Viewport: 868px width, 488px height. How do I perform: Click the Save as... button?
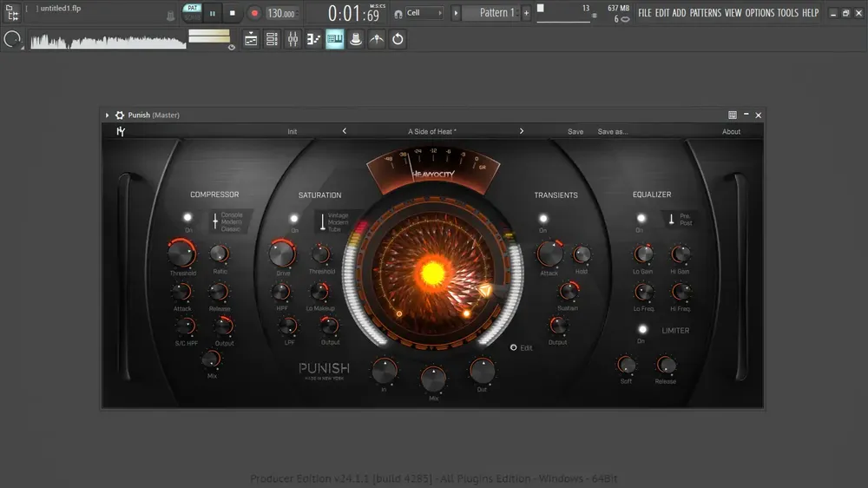[612, 132]
